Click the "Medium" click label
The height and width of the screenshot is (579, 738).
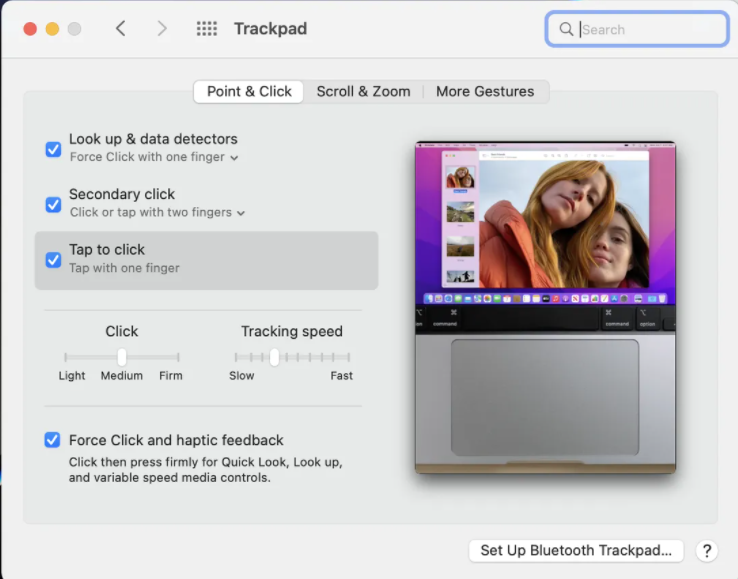[x=121, y=376]
